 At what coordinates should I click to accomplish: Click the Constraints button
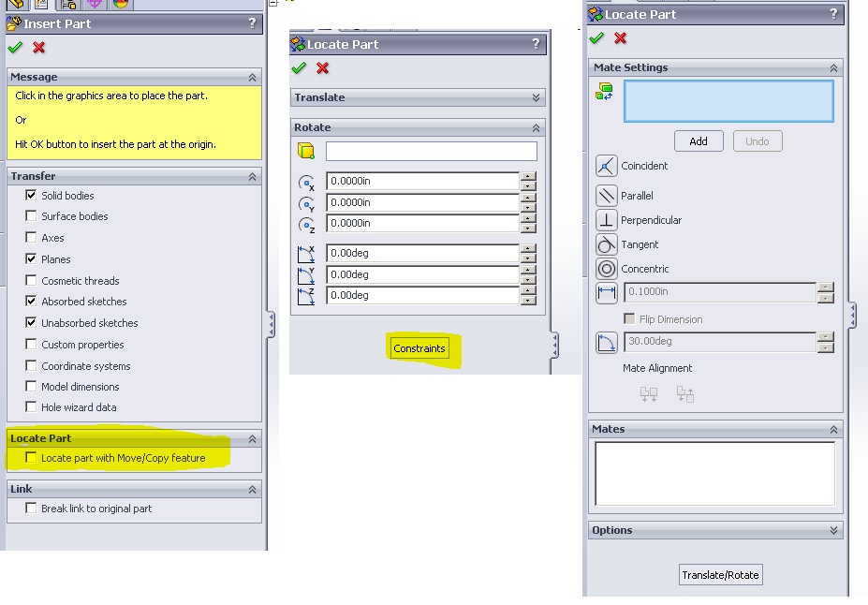coord(419,348)
